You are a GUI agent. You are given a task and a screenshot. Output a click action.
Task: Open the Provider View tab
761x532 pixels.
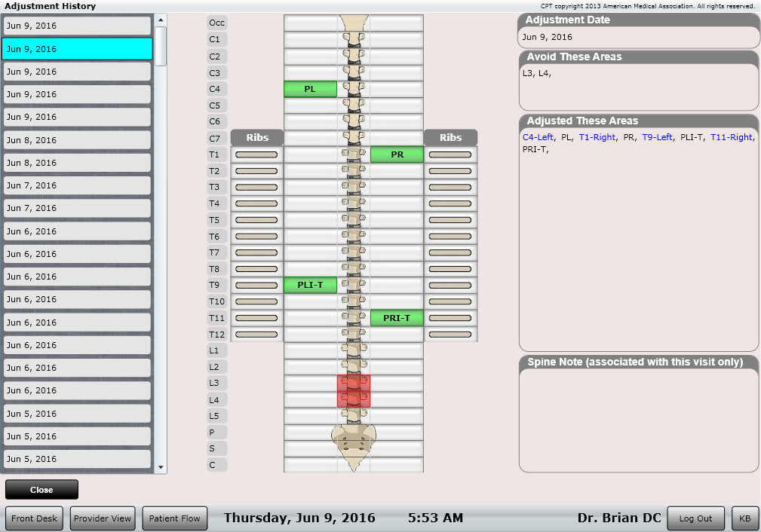(x=103, y=518)
